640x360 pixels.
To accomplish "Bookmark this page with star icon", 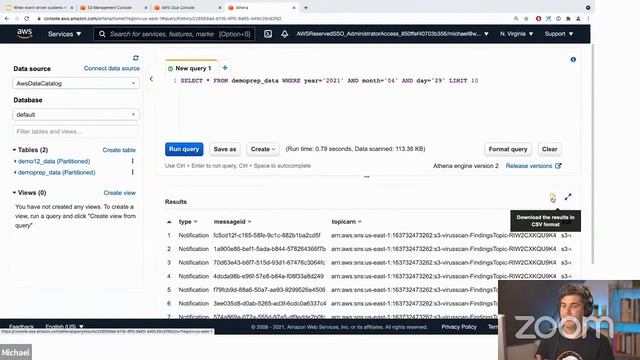I will (526, 19).
